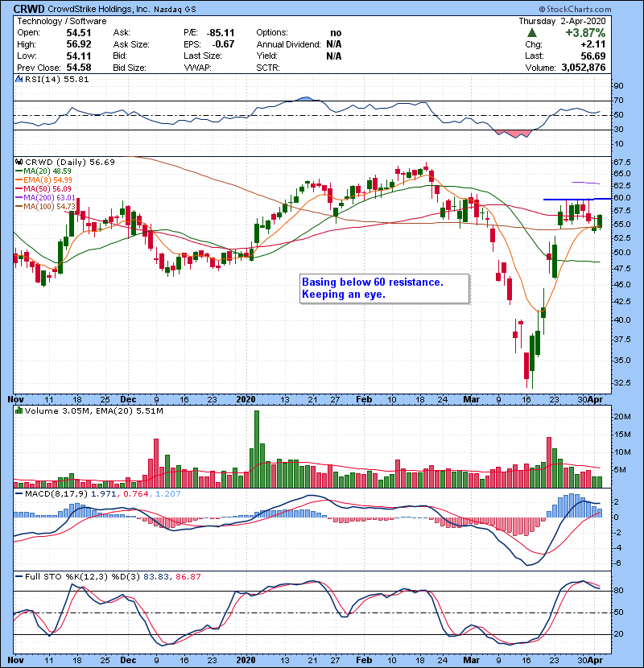The height and width of the screenshot is (668, 644).
Task: Click the 15M volume axis label
Action: 621,435
